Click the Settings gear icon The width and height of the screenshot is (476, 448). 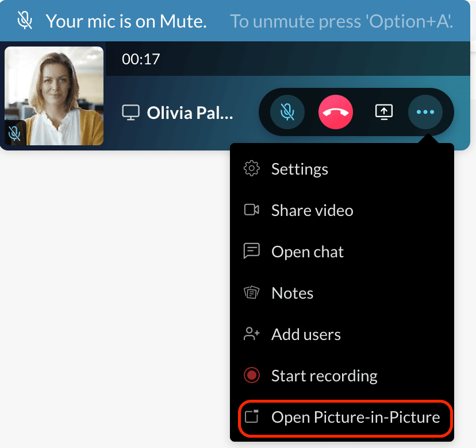(252, 169)
